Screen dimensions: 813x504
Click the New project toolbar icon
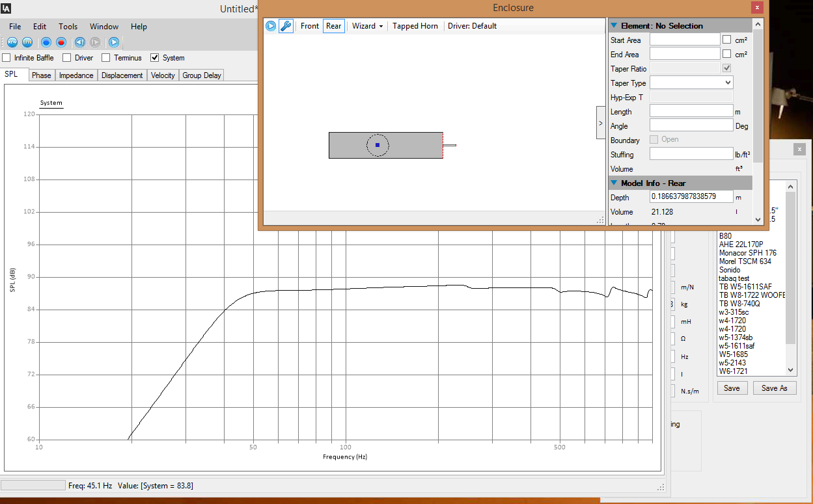pos(12,42)
